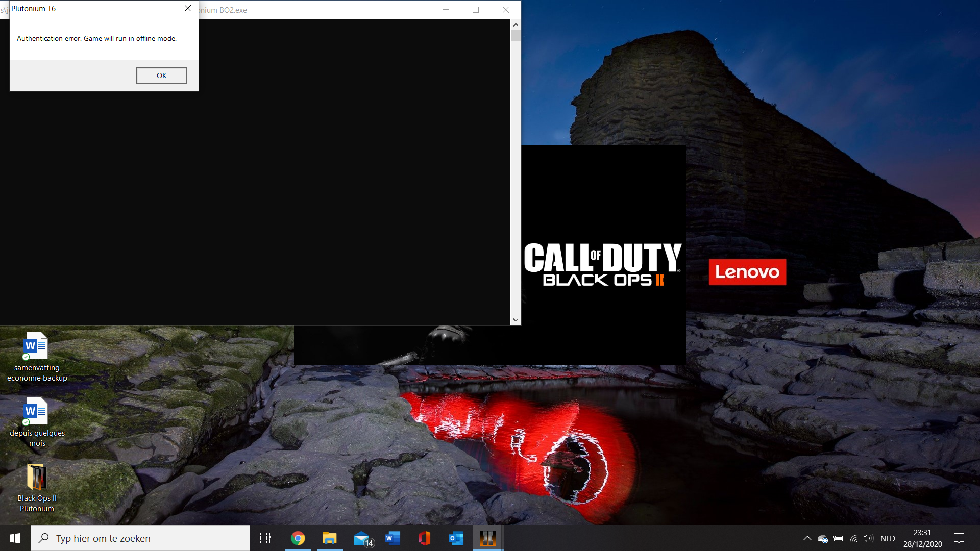Open Wi-Fi network tray icon
Viewport: 980px width, 551px height.
[x=853, y=538]
